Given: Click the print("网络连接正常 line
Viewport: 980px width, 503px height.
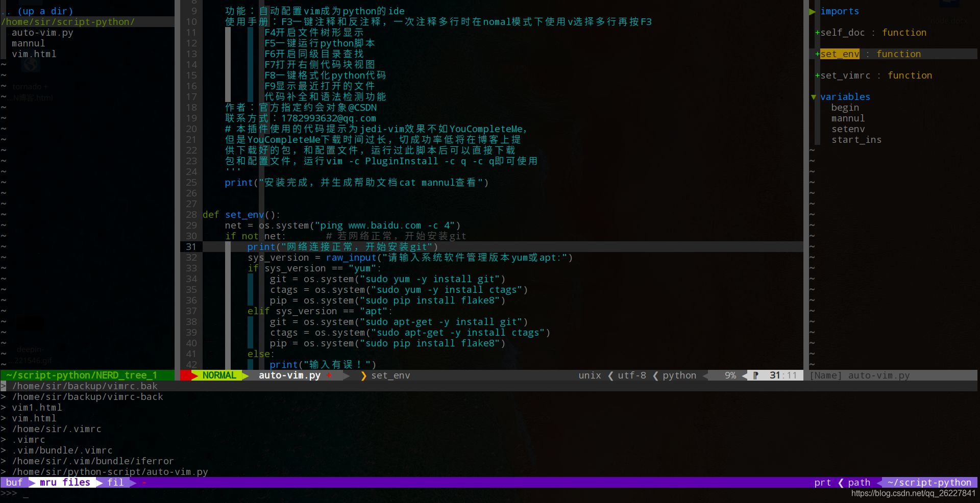Looking at the screenshot, I should (x=342, y=247).
